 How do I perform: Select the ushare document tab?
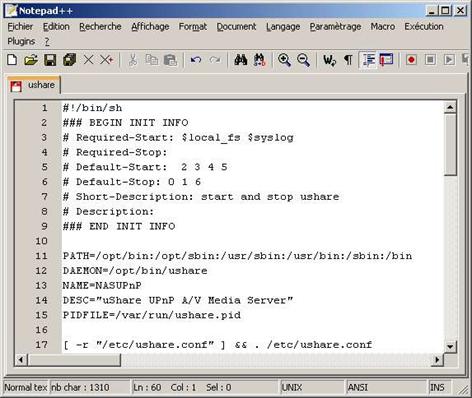point(34,85)
